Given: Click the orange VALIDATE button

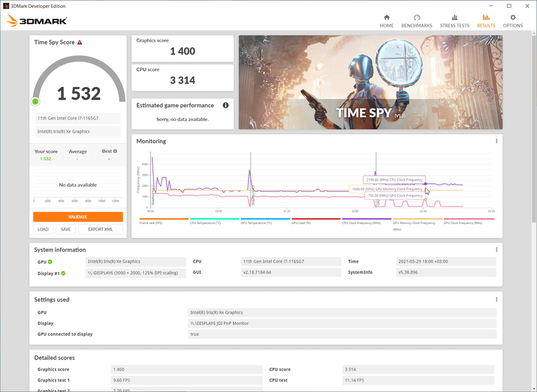Looking at the screenshot, I should [x=78, y=217].
